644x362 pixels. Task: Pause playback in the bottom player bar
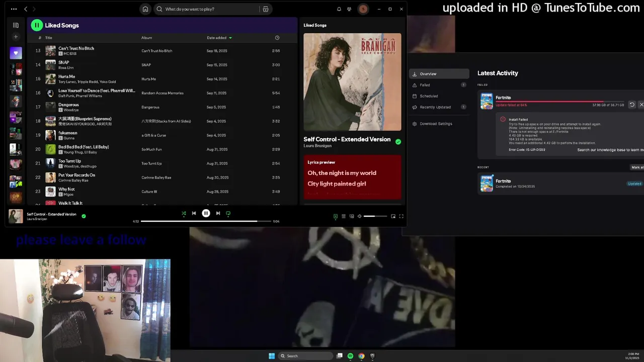point(206,213)
